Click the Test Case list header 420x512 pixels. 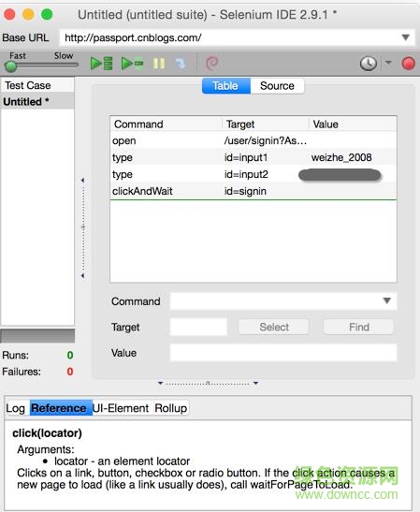37,85
